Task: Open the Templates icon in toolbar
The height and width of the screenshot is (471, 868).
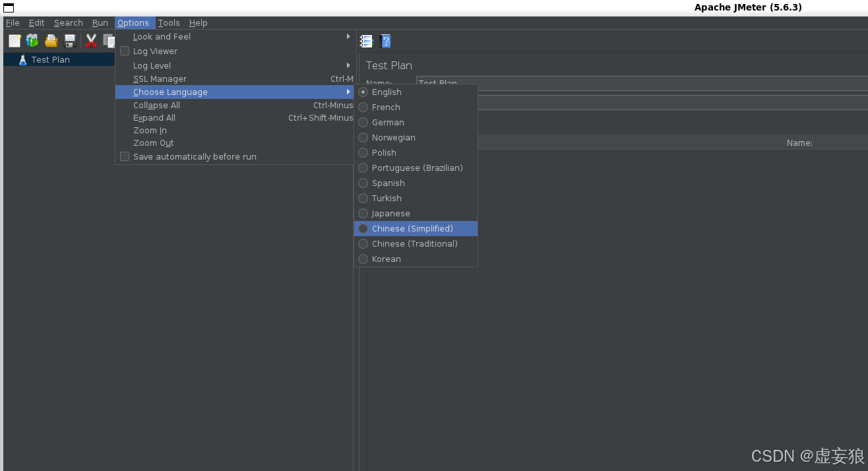Action: (x=32, y=41)
